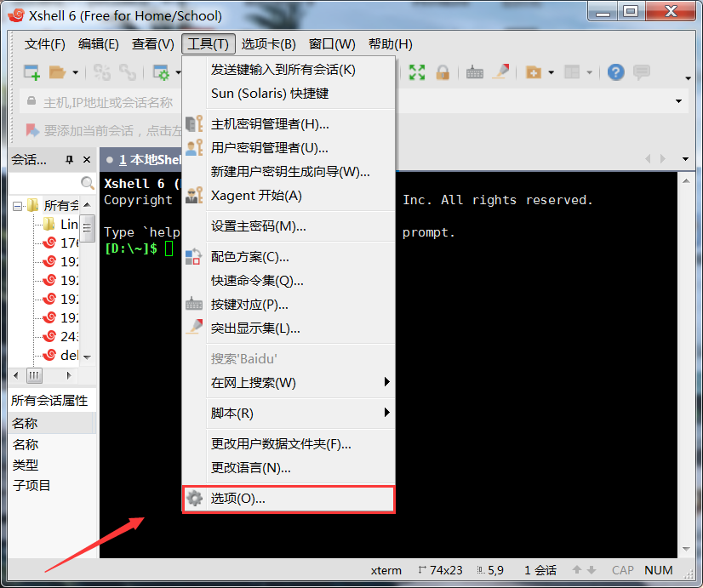Click the session properties gear icon
Image resolution: width=703 pixels, height=588 pixels.
161,72
